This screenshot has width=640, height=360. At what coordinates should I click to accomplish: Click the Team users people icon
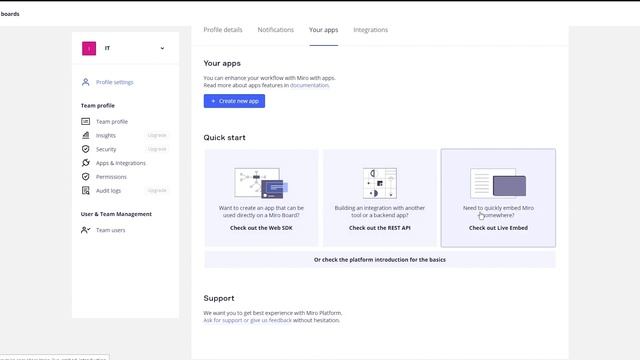pos(85,230)
